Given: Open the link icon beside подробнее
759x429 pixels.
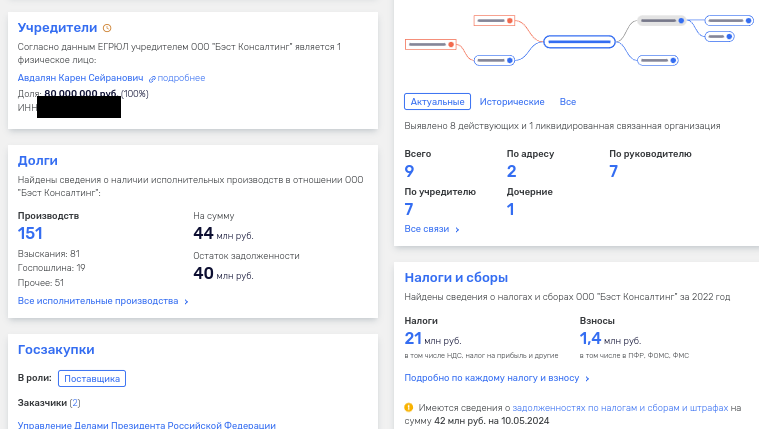Looking at the screenshot, I should point(152,78).
